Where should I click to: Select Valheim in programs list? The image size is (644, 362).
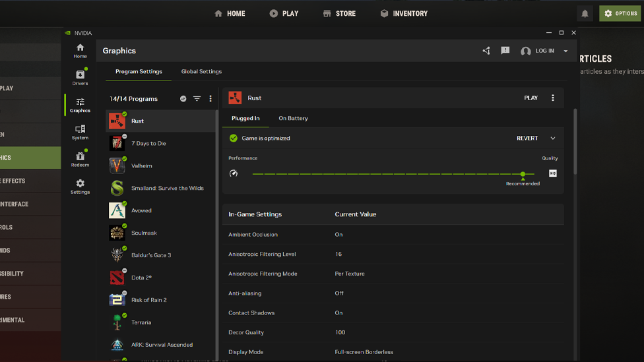[160, 166]
